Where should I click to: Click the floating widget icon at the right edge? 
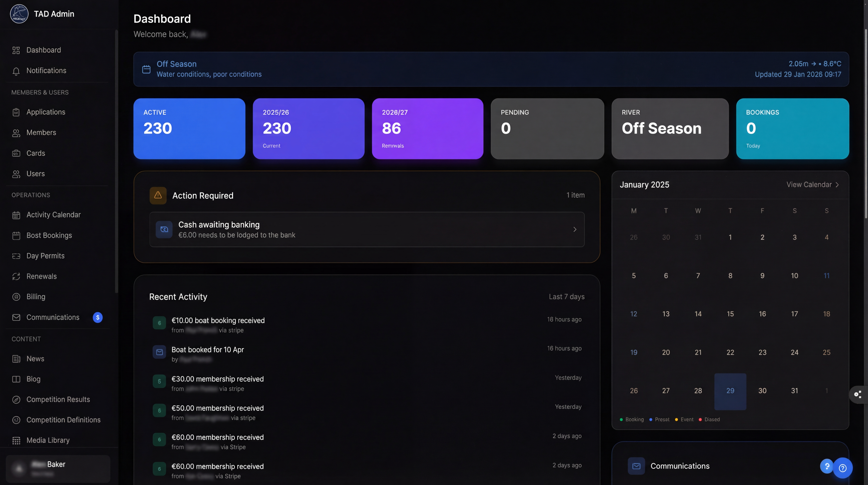tap(858, 394)
